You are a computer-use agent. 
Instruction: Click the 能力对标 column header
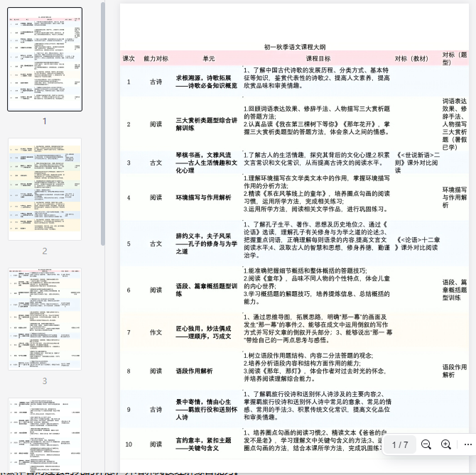point(156,58)
